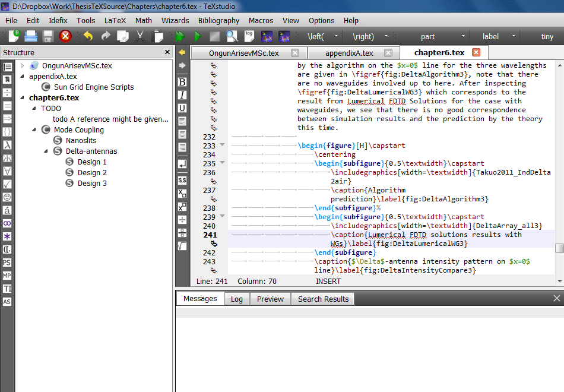
Task: Insert subscript from the formatting column
Action: point(182,194)
